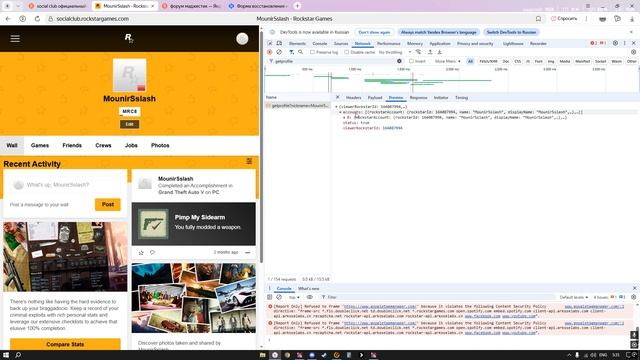The image size is (640, 360).
Task: Click the MRCS crew tag
Action: 129,111
